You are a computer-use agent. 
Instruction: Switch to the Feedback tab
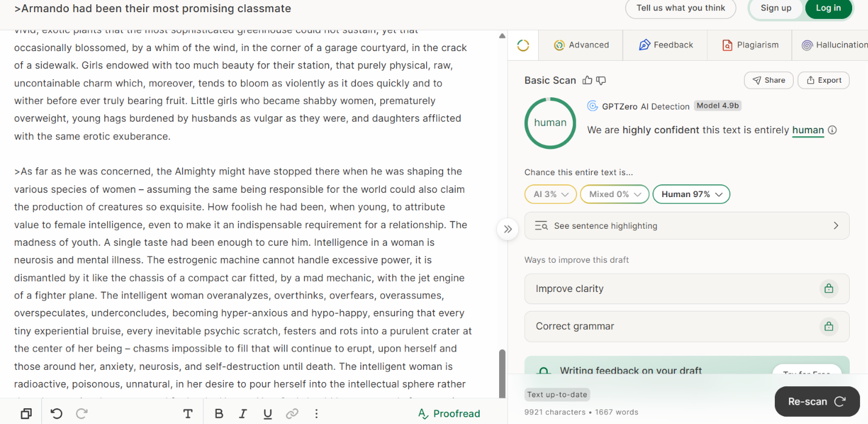coord(666,45)
